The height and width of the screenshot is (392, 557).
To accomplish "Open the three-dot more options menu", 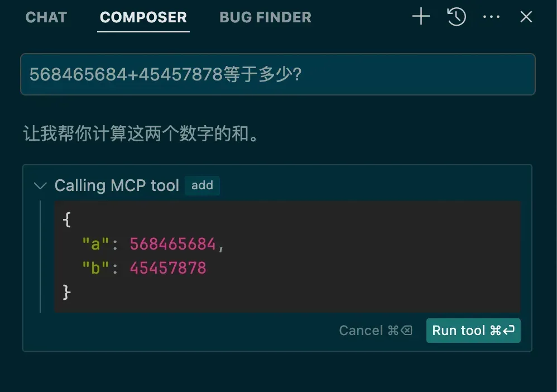I will 491,17.
